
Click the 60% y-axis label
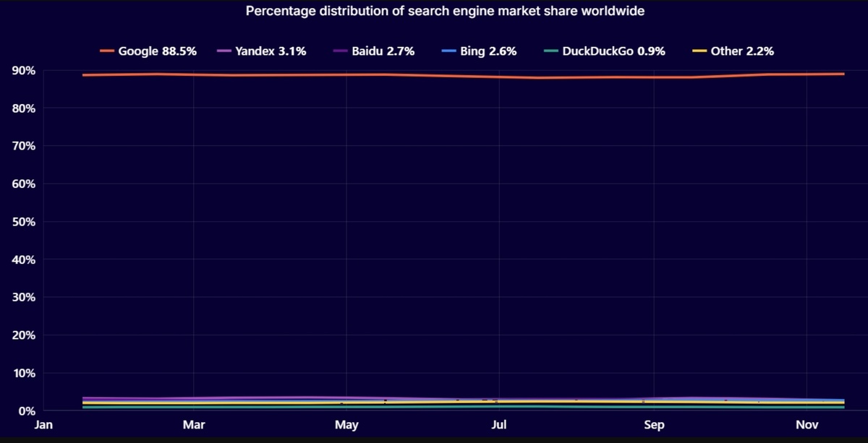pos(22,184)
